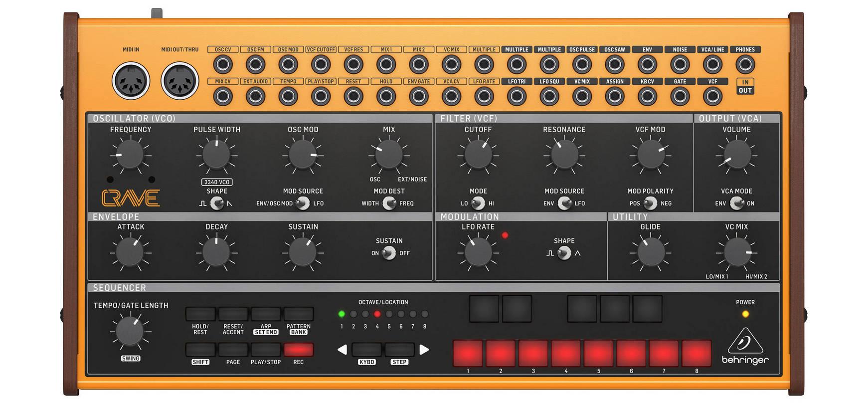Flip the oscillator MOD SOURCE switch
The width and height of the screenshot is (868, 404).
click(303, 203)
